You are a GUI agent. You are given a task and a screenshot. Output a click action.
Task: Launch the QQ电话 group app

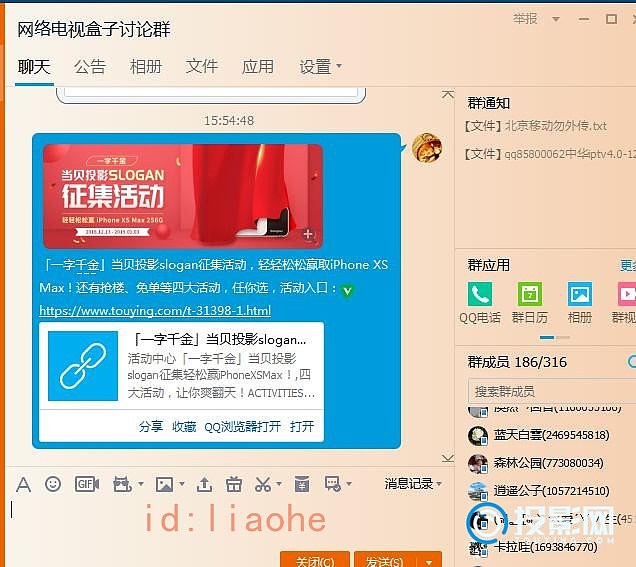(480, 294)
